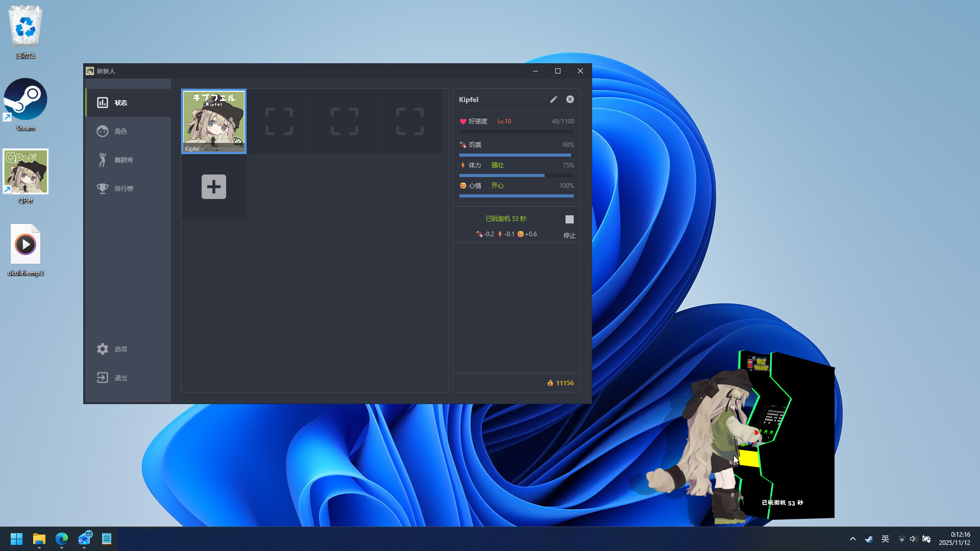Open the Windows Start menu

16,538
